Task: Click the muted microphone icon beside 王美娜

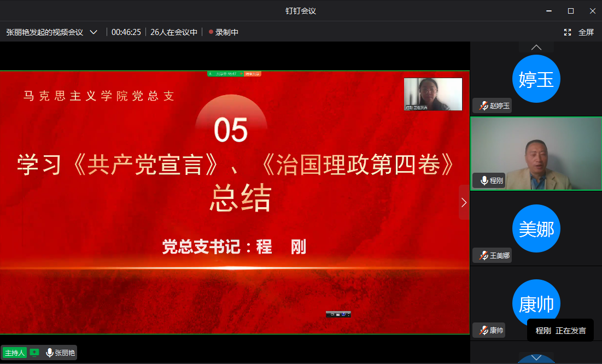Action: 483,255
